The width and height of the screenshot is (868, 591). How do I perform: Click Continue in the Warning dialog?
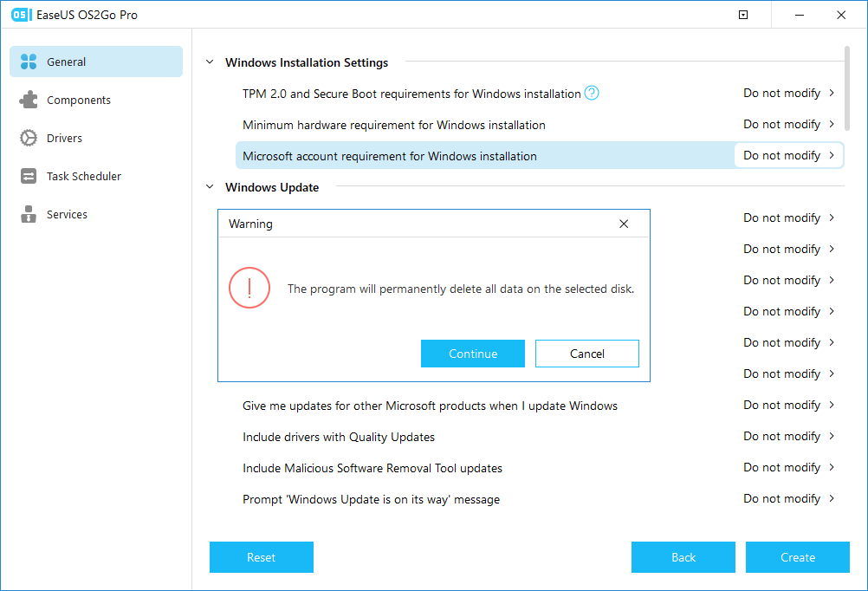pos(473,354)
